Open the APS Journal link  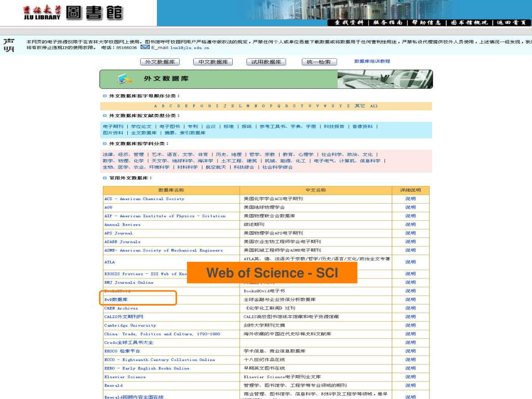click(x=118, y=233)
